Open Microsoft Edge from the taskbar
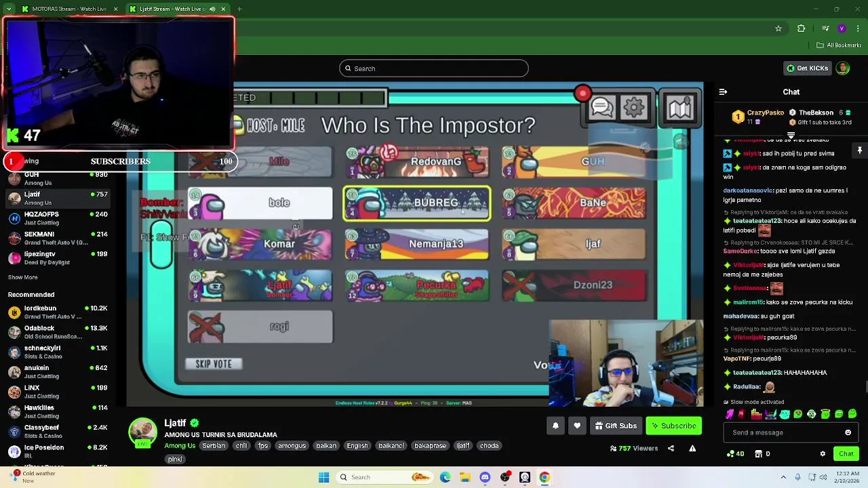This screenshot has height=488, width=868. [x=446, y=477]
